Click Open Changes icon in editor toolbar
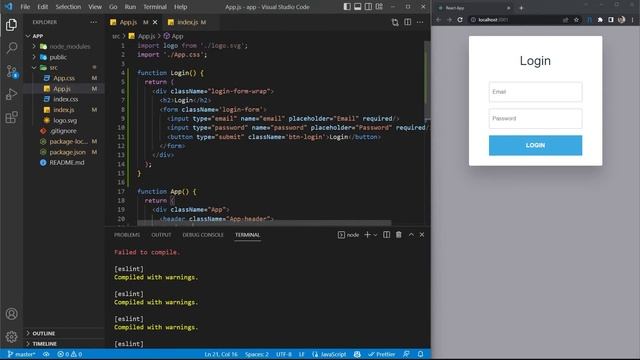Screen dimensions: 640x360 [395, 22]
